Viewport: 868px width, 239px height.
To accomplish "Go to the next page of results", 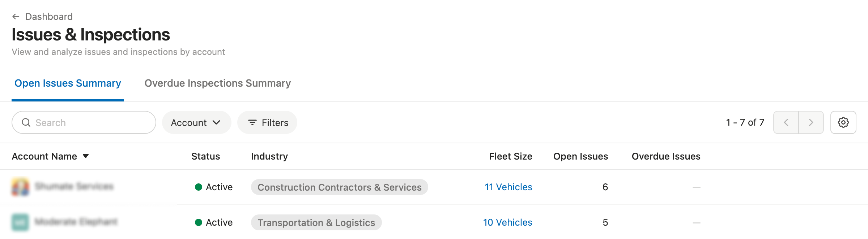I will [x=811, y=123].
